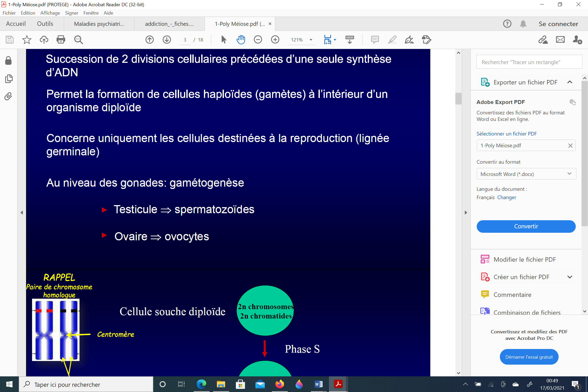Open page thumbnails sidebar icon
The image size is (588, 392).
(x=8, y=79)
